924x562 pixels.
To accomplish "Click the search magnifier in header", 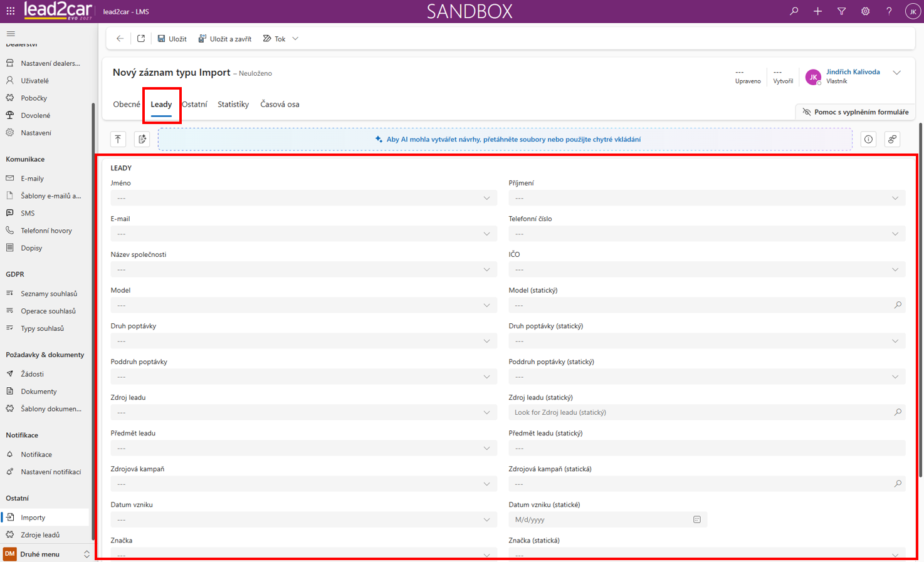I will tap(794, 11).
